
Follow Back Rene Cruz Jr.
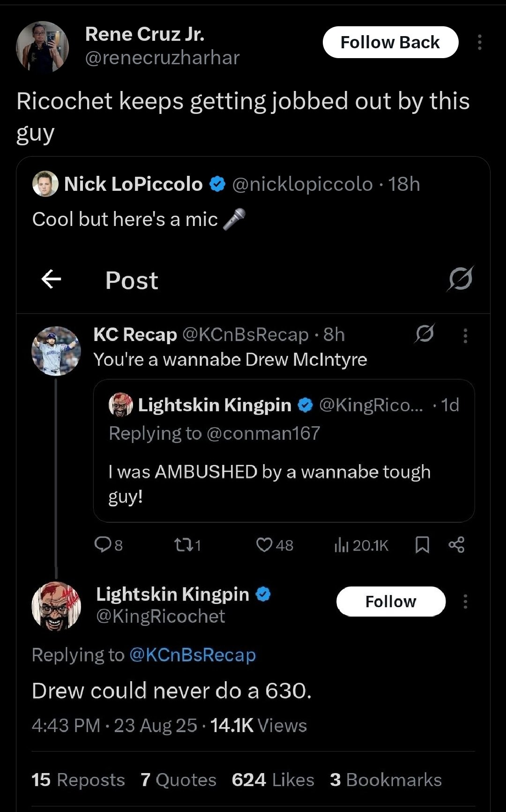(390, 42)
